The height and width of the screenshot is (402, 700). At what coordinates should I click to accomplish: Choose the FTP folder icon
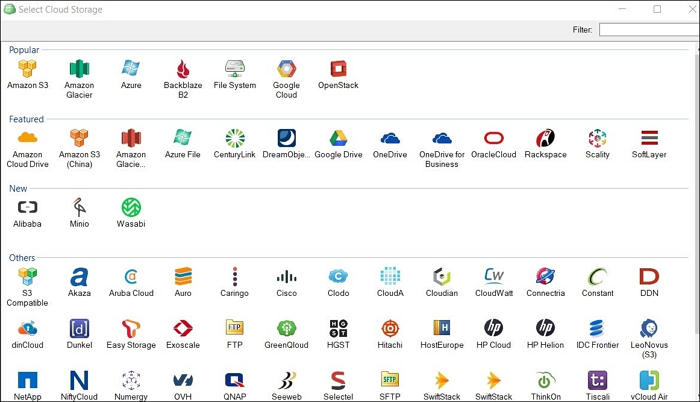coord(235,334)
